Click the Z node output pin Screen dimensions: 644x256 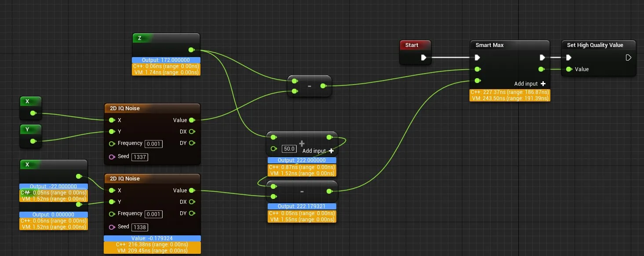tap(191, 50)
